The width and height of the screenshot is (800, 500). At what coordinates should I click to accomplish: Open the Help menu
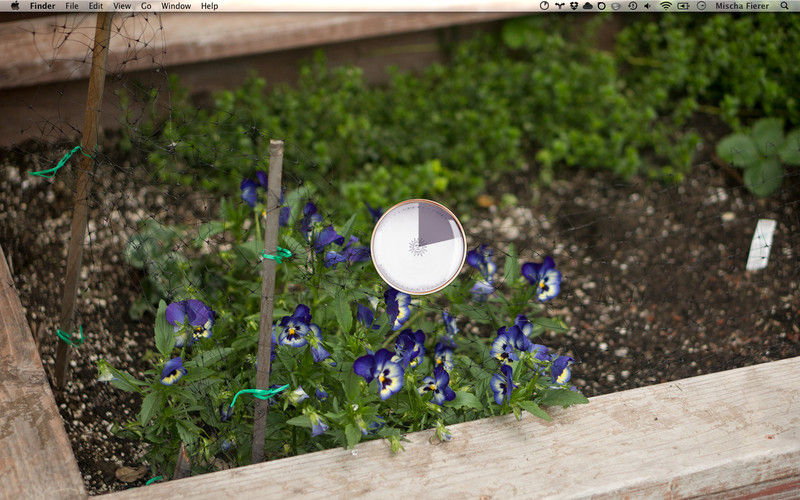[209, 6]
